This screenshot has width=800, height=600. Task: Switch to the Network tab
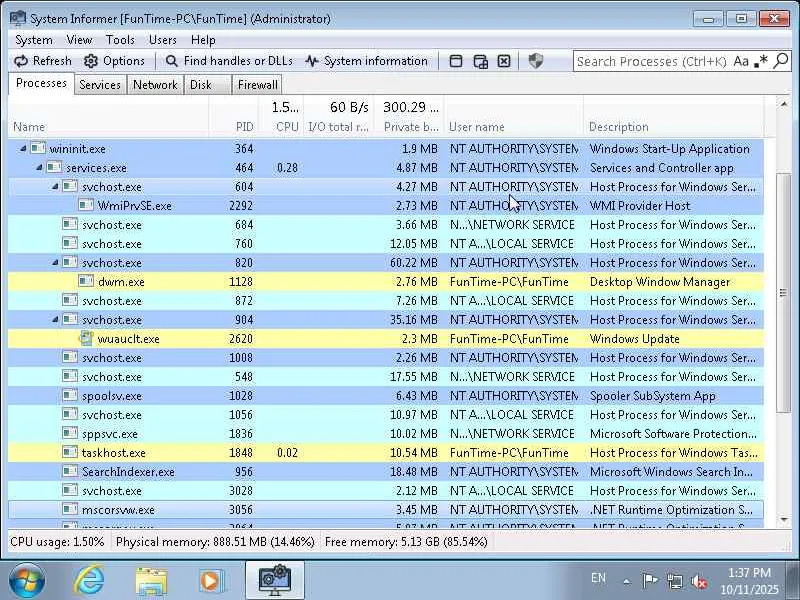click(155, 85)
